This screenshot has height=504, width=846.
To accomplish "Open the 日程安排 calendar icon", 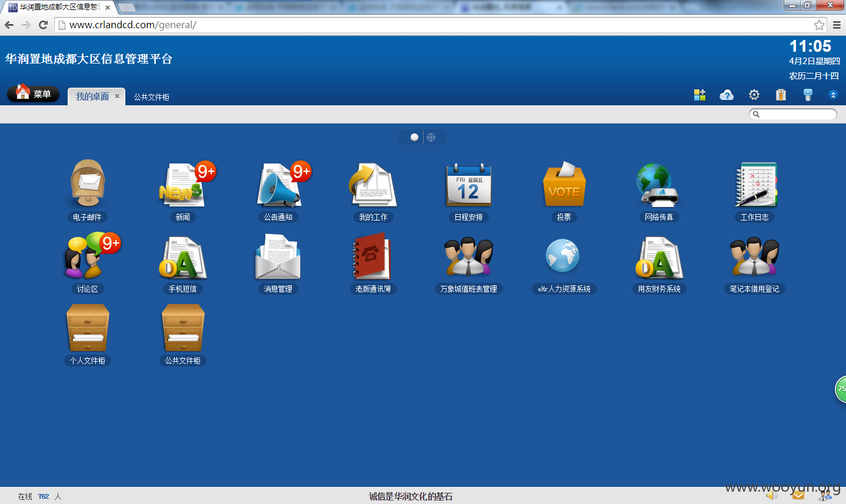I will pyautogui.click(x=468, y=185).
